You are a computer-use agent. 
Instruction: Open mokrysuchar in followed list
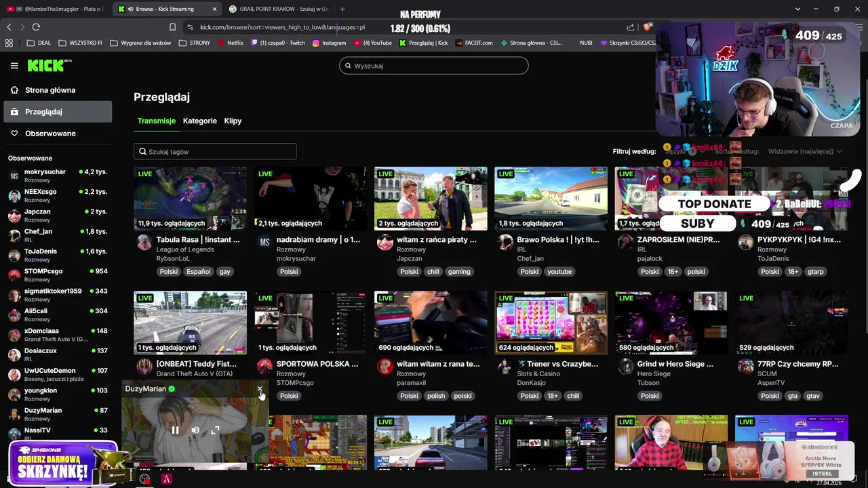[58, 176]
